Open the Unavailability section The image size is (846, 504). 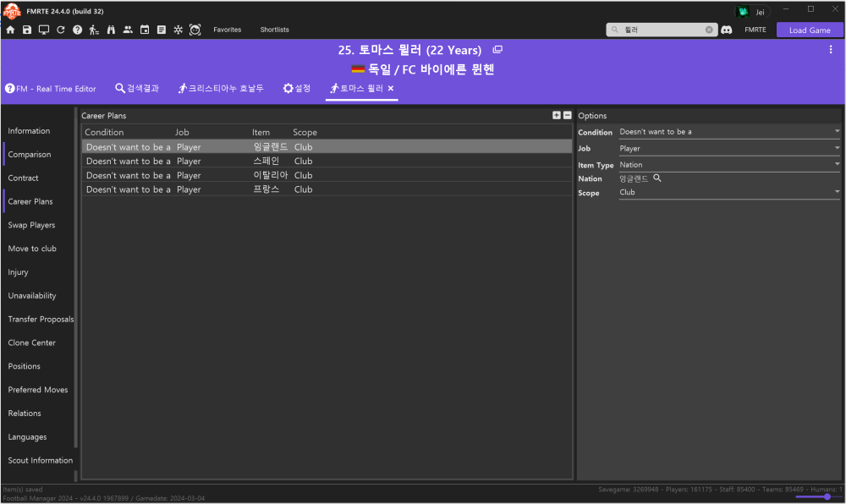(32, 296)
